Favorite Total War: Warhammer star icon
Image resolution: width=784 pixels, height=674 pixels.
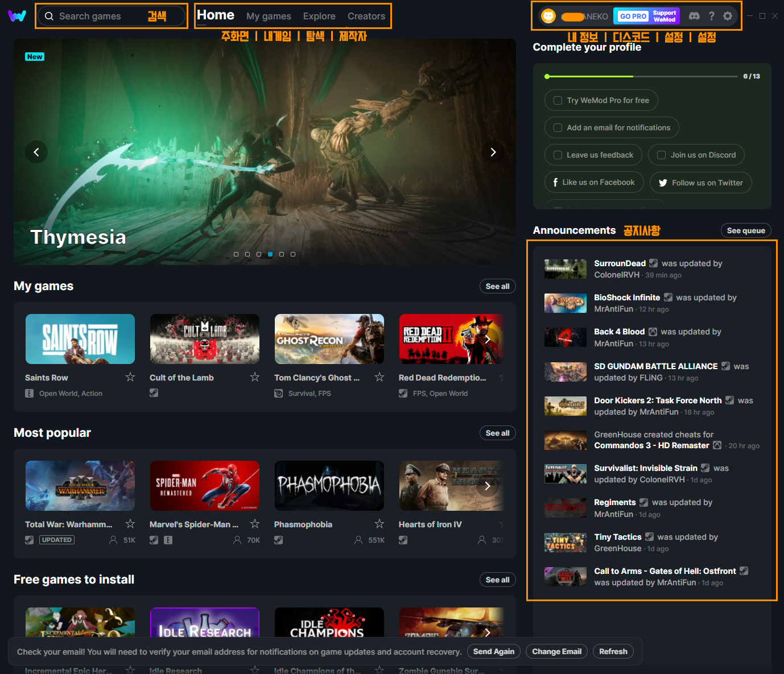130,524
